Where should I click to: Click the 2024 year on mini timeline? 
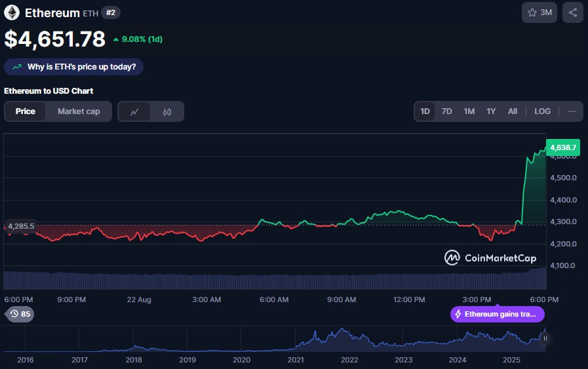[x=458, y=360]
